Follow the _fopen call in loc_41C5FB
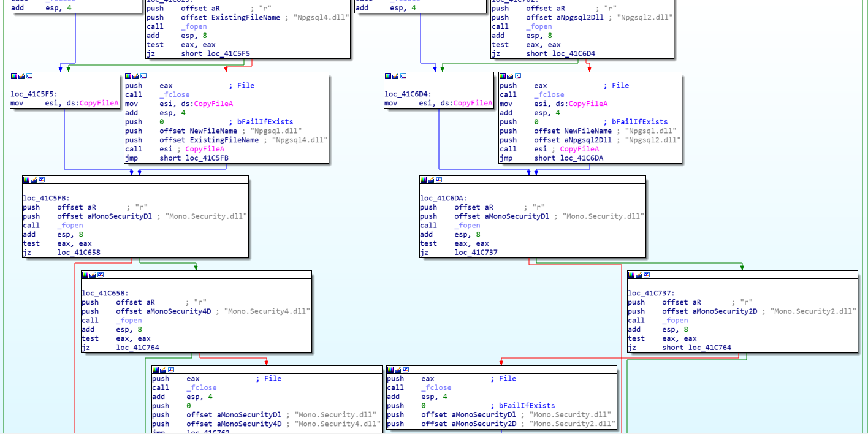 click(x=69, y=225)
